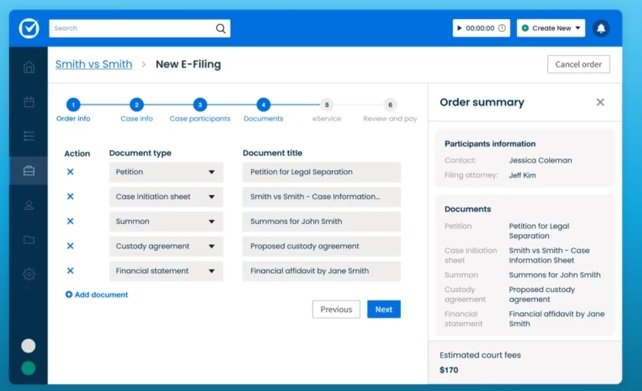642x391 pixels.
Task: Open Calendar in the sidebar
Action: (x=29, y=102)
